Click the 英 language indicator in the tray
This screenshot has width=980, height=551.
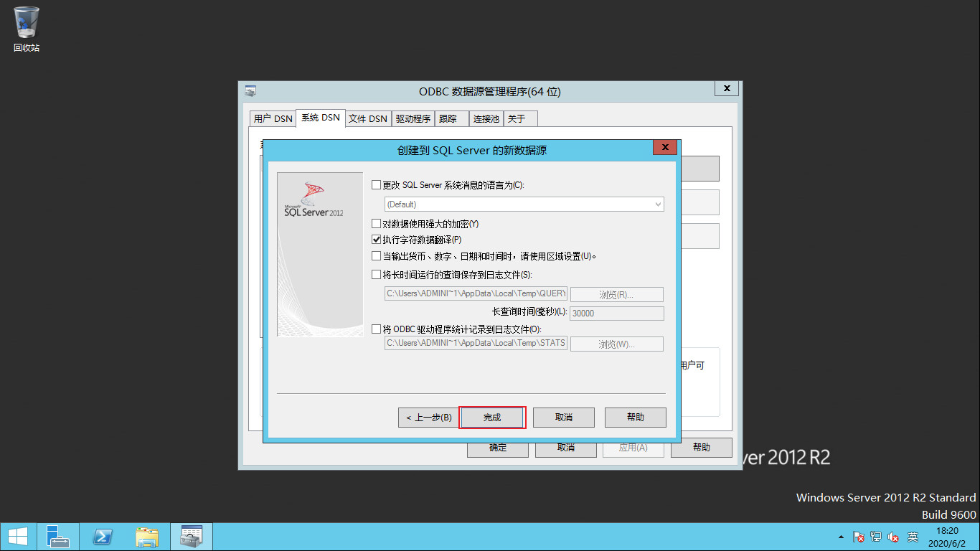point(913,536)
